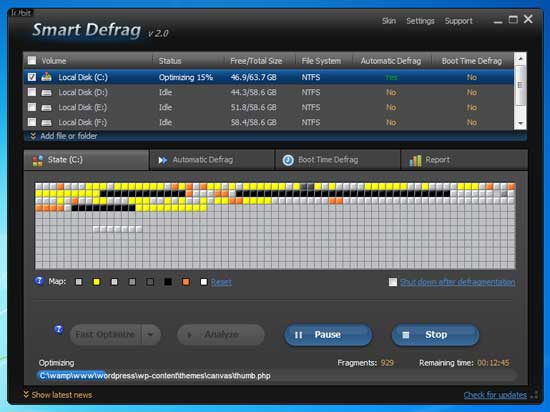The width and height of the screenshot is (550, 412).
Task: Click the volume list scrollbar thumb
Action: coord(520,85)
